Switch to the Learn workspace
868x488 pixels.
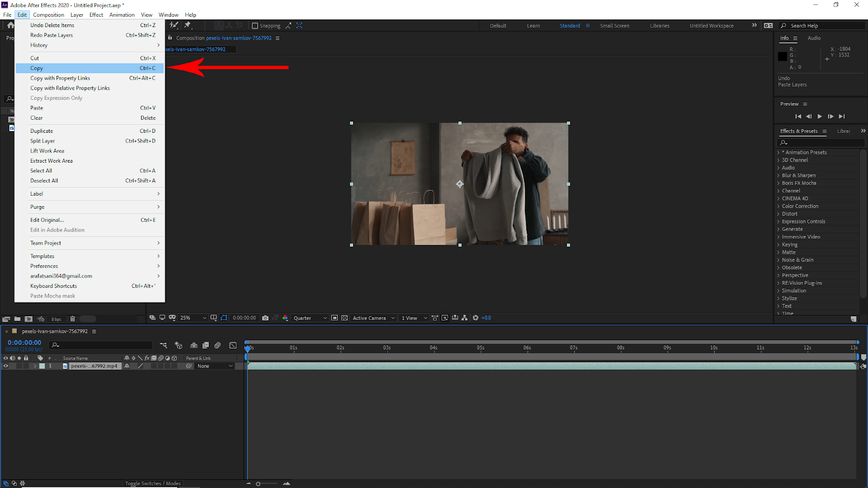[533, 26]
